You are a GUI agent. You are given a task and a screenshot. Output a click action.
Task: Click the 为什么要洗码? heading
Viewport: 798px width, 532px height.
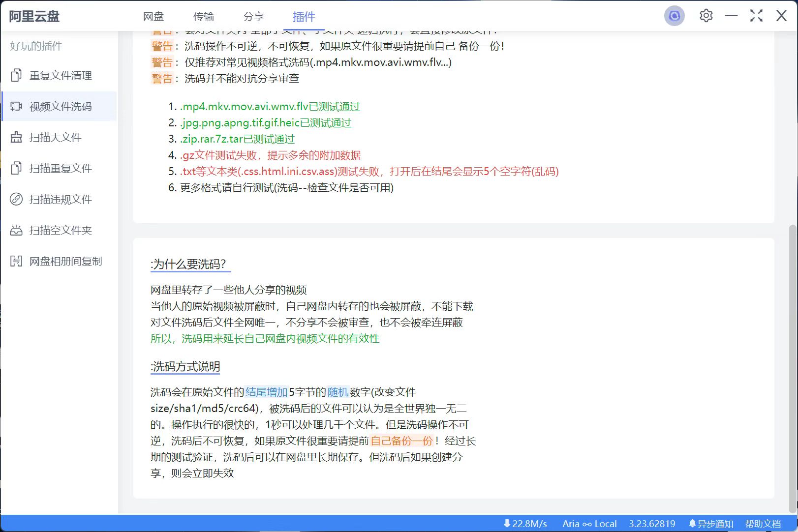tap(190, 264)
